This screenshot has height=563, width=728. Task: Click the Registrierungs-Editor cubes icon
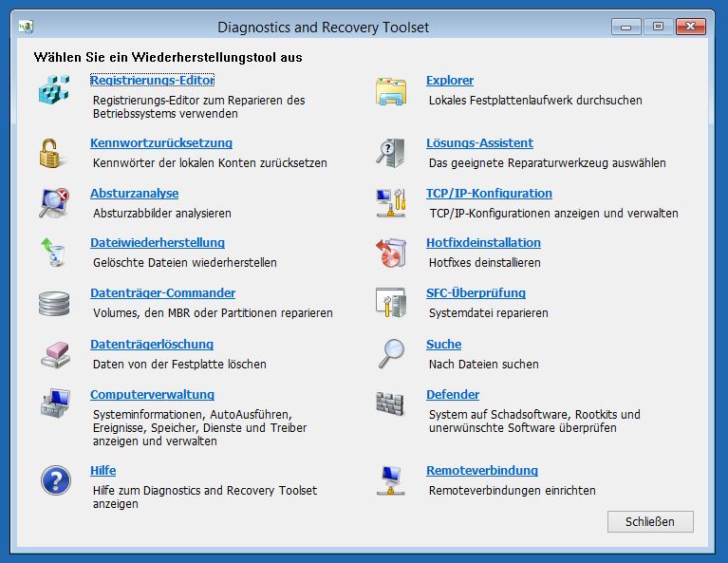pyautogui.click(x=54, y=89)
